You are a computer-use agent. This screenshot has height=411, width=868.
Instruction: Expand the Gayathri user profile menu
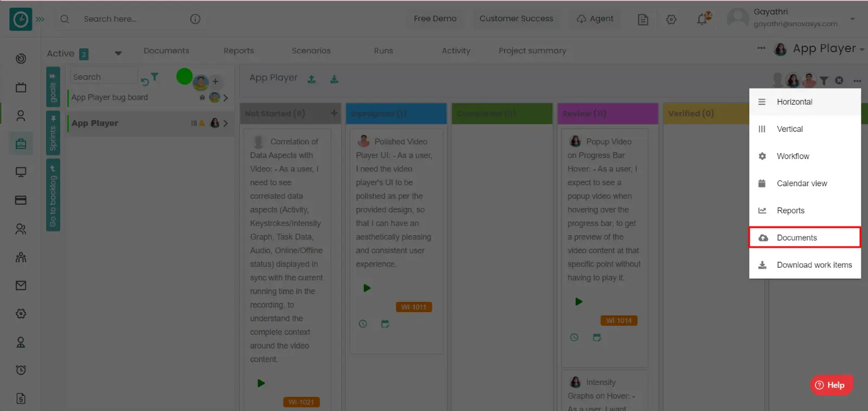[853, 19]
